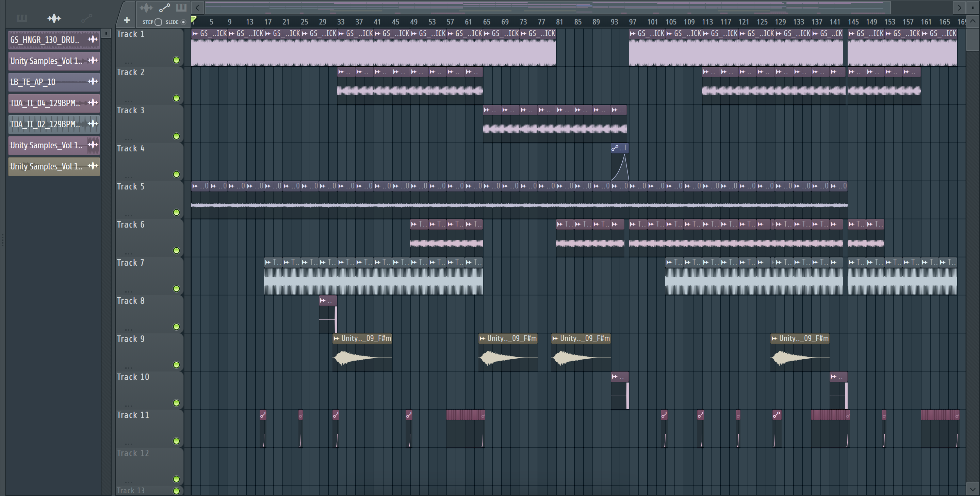Select the Track 10 header label
Image resolution: width=980 pixels, height=496 pixels.
[133, 377]
